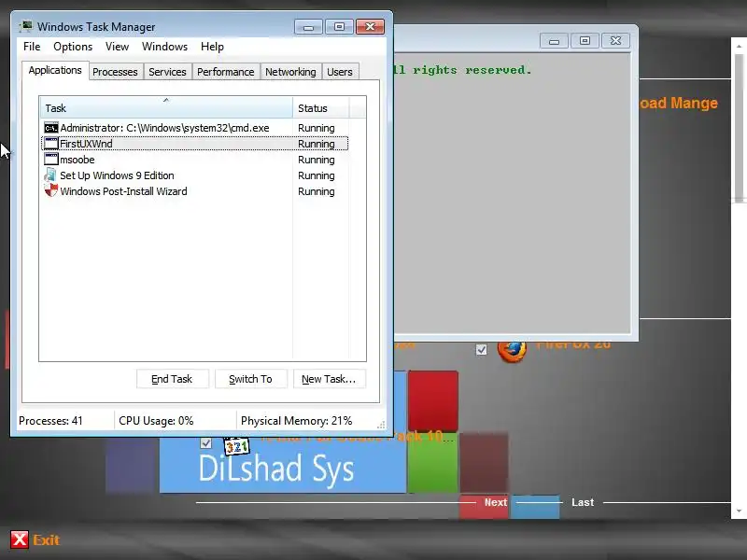Click the msoobe task icon
The width and height of the screenshot is (747, 560).
click(51, 160)
